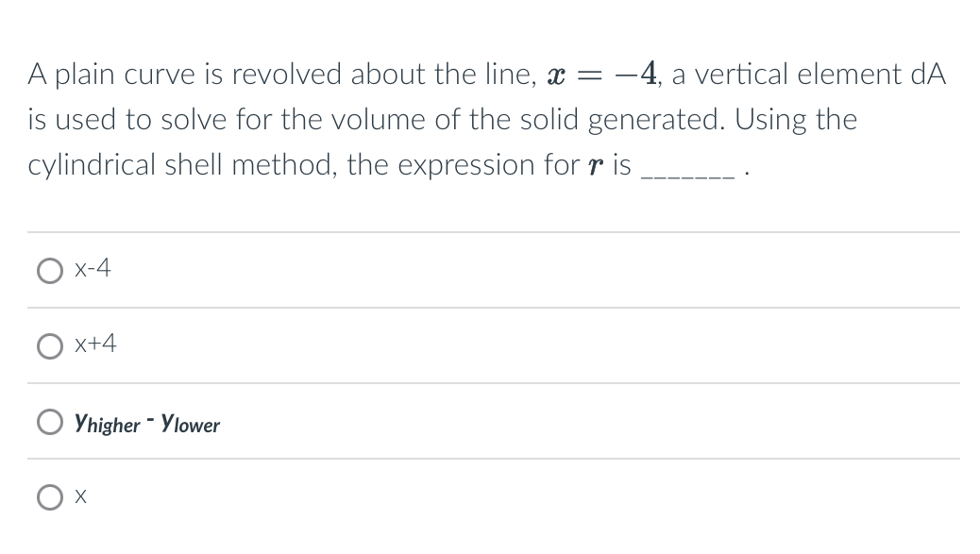Image resolution: width=980 pixels, height=554 pixels.
Task: Click the fourth answer row area
Action: [491, 496]
